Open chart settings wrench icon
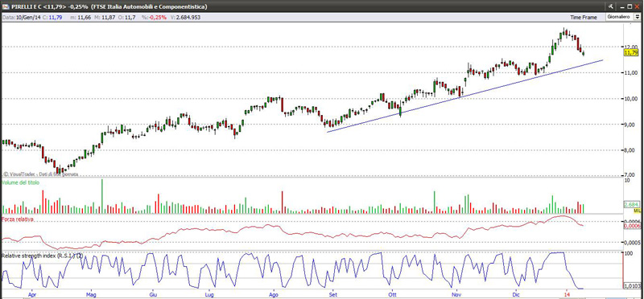The height and width of the screenshot is (299, 644). [x=611, y=7]
